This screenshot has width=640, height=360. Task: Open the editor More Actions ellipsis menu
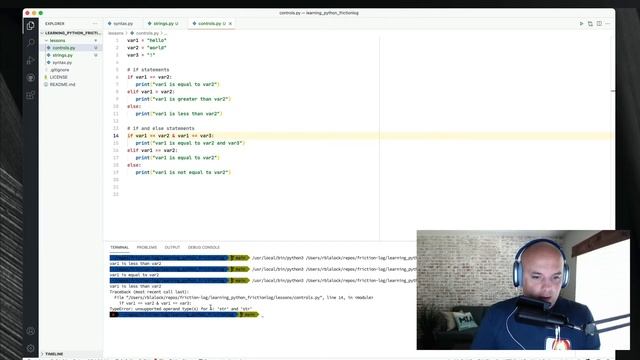[x=608, y=24]
